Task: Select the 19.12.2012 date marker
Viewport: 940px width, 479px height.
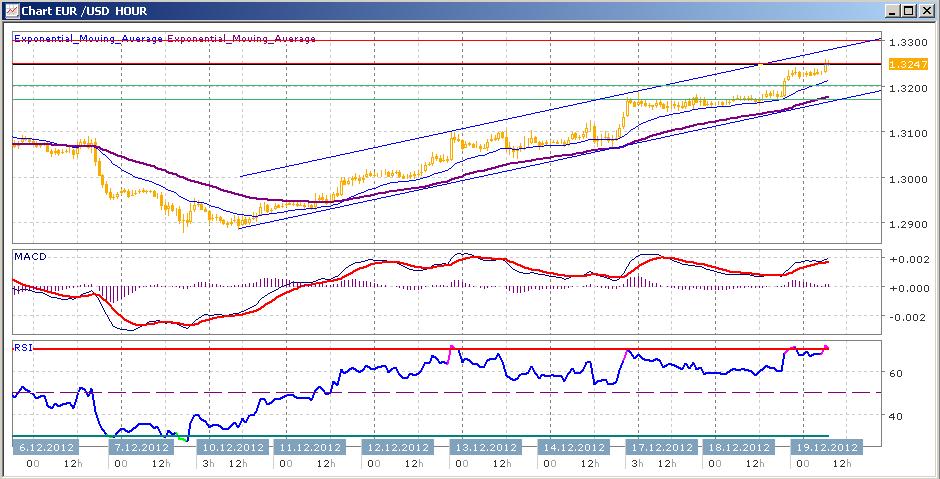Action: tap(826, 447)
